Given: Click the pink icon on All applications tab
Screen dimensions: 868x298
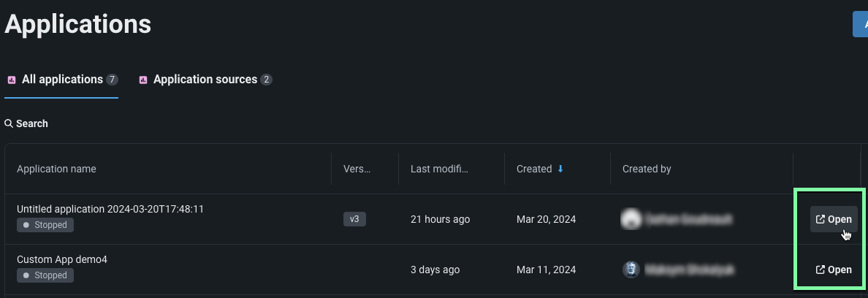Looking at the screenshot, I should 12,80.
